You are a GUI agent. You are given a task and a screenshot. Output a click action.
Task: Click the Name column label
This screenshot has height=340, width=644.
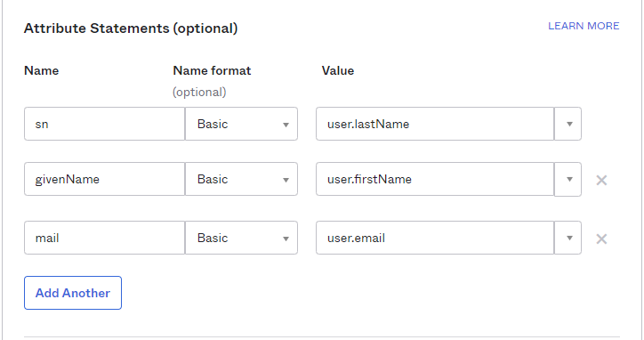coord(42,70)
